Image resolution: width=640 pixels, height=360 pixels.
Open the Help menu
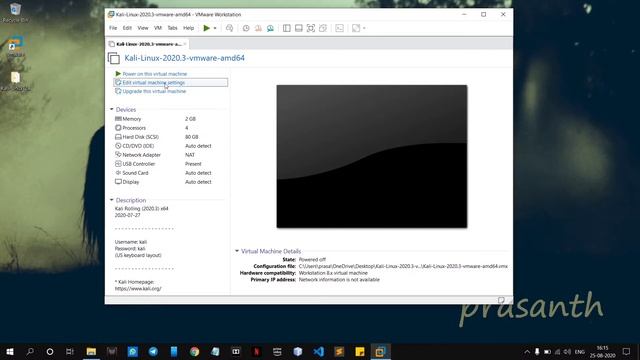pos(188,28)
